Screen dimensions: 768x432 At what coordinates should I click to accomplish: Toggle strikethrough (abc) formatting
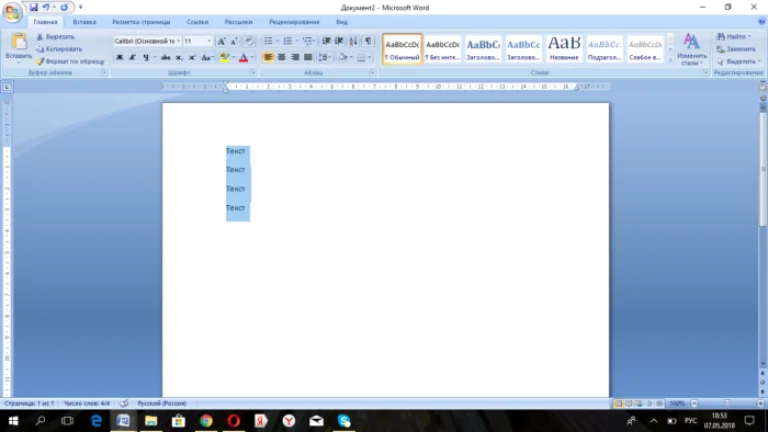[166, 57]
